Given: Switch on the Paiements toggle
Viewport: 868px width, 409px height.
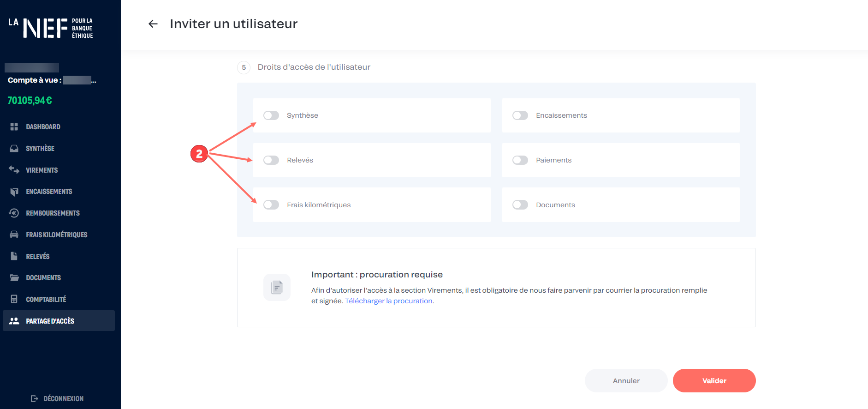Looking at the screenshot, I should pos(520,160).
